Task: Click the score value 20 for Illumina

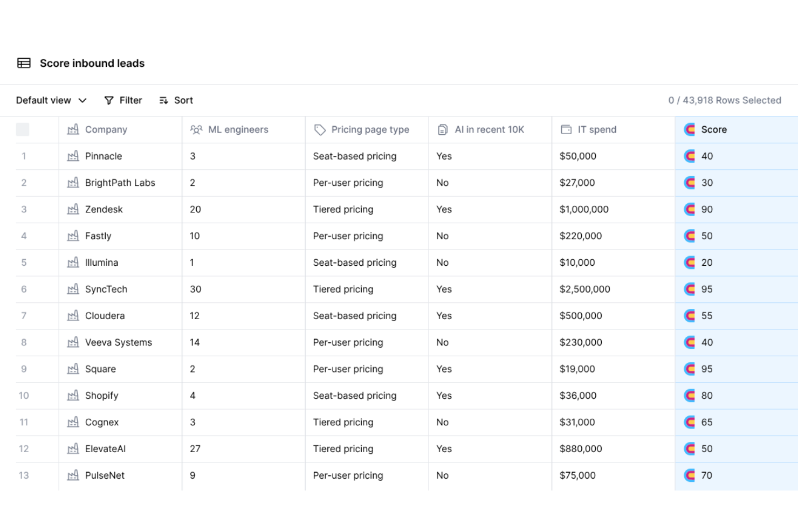Action: [707, 262]
